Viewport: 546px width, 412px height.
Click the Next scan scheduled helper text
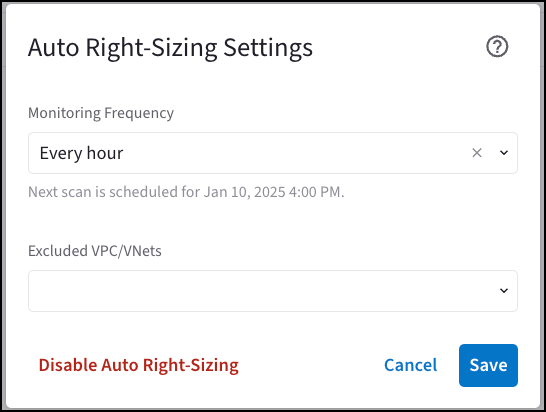[186, 192]
